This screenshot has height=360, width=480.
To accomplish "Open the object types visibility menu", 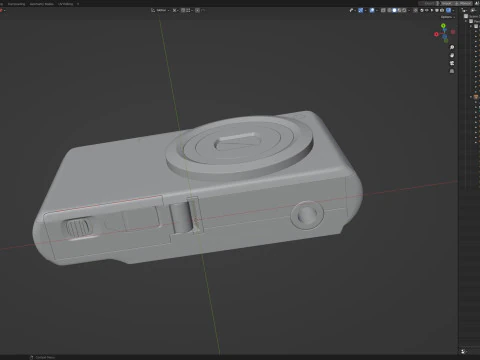I will coord(353,10).
